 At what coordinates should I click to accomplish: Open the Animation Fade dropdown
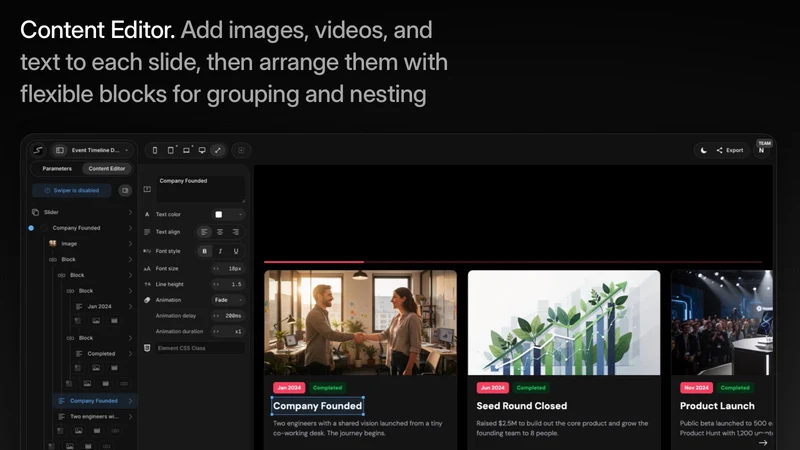tap(228, 300)
